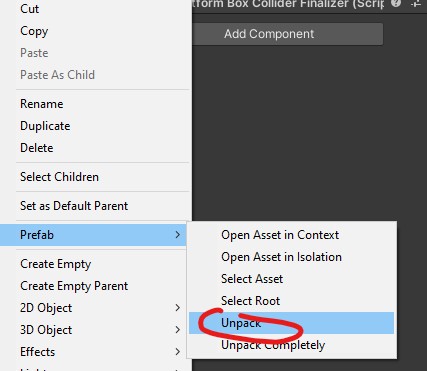Open the component help question-mark icon
This screenshot has height=371, width=427.
pyautogui.click(x=396, y=4)
